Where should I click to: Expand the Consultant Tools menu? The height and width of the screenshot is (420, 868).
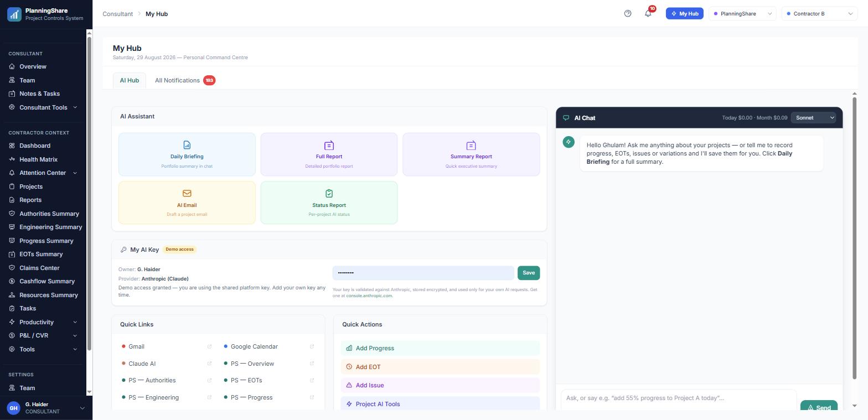[43, 107]
